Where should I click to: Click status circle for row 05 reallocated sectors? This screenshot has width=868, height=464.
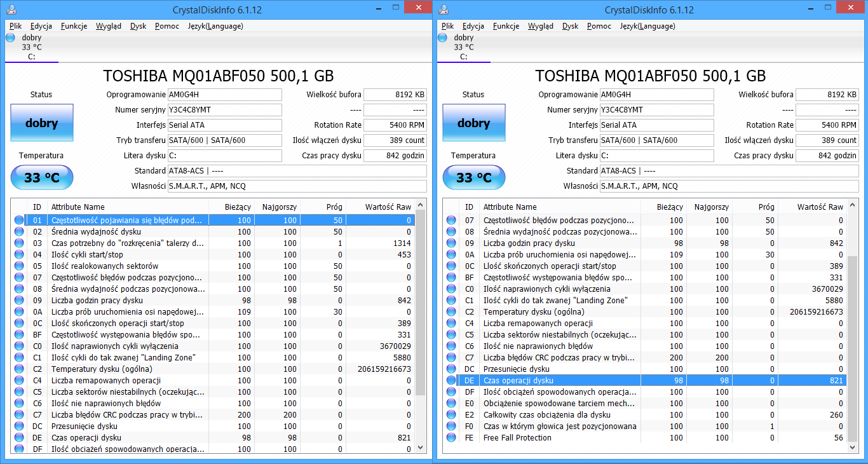tap(20, 266)
